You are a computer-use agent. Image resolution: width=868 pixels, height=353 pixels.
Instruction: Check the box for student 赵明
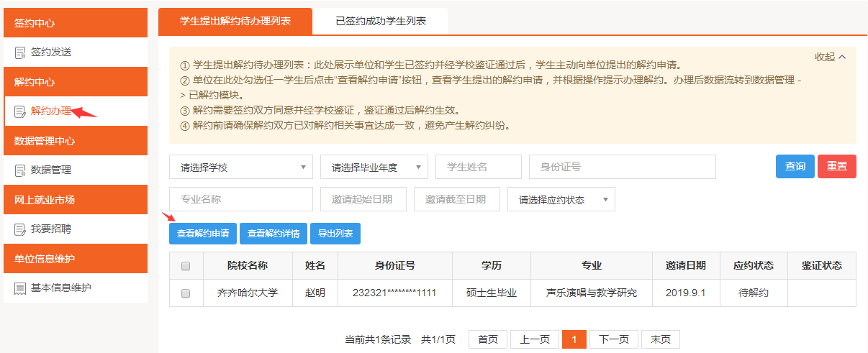[186, 293]
